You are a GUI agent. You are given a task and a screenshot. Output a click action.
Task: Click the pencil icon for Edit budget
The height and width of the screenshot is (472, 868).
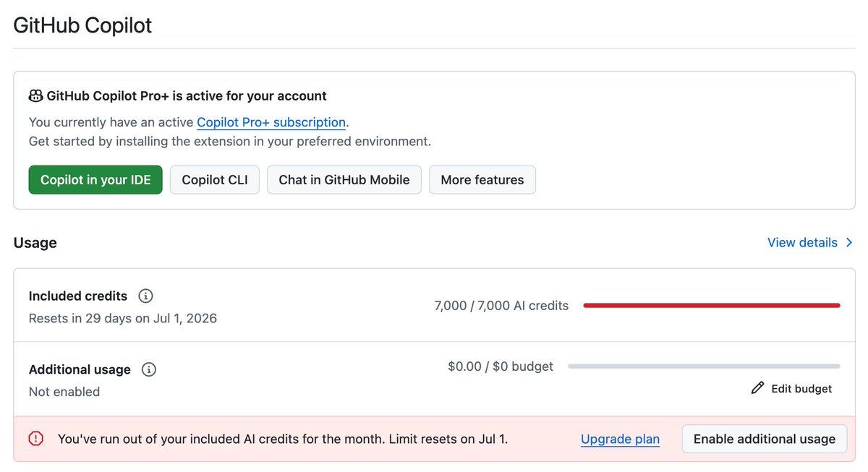(x=757, y=388)
